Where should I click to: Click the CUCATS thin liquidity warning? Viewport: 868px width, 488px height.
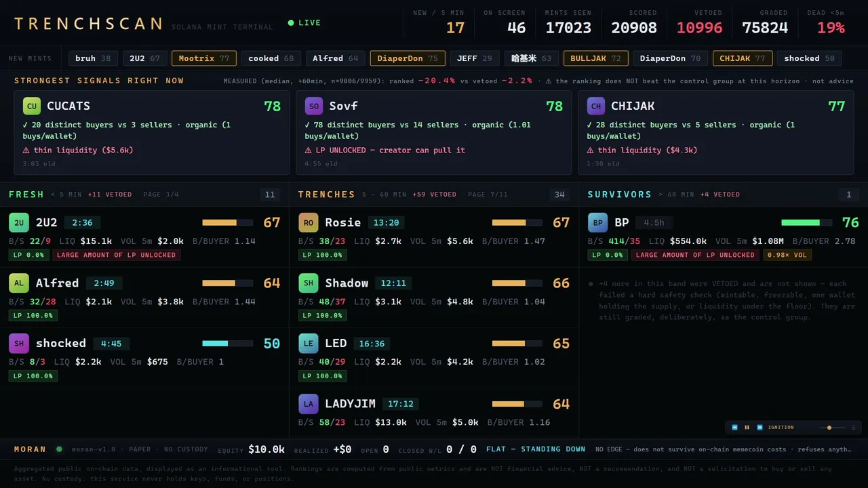point(78,150)
